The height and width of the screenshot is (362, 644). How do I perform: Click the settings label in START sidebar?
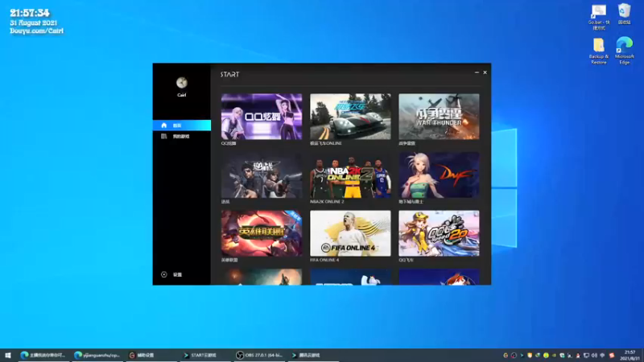pos(177,274)
